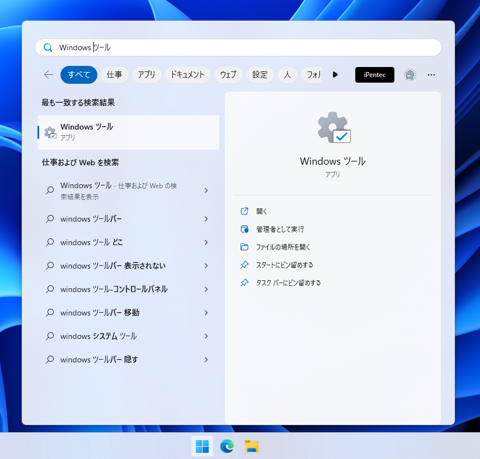The image size is (480, 459).
Task: Choose スタートにピン留めする
Action: tap(285, 265)
